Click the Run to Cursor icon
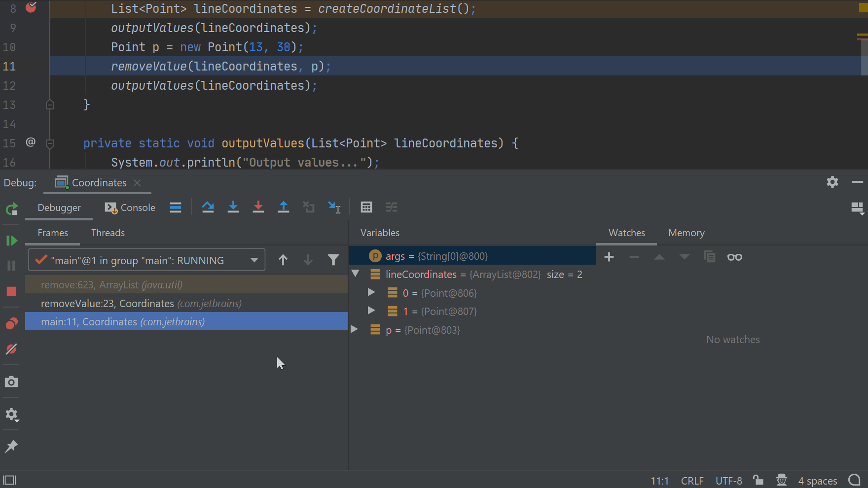868x488 pixels. tap(334, 208)
